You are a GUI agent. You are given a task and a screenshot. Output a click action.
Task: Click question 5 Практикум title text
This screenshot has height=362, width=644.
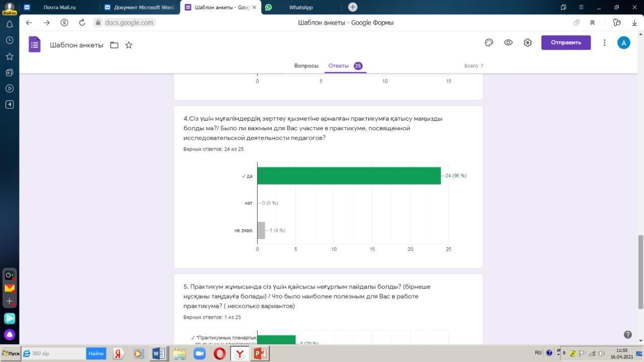[307, 296]
